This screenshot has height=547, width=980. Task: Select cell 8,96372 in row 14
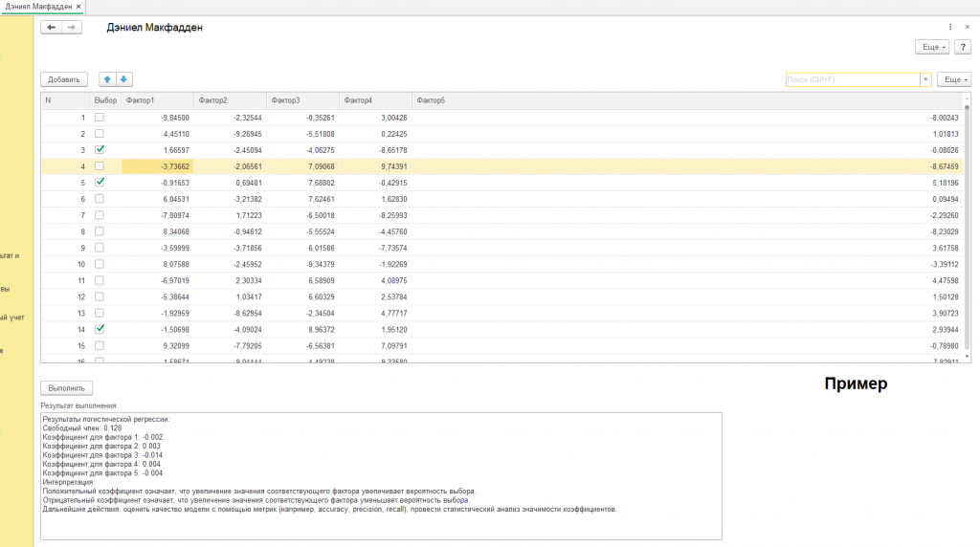point(303,329)
